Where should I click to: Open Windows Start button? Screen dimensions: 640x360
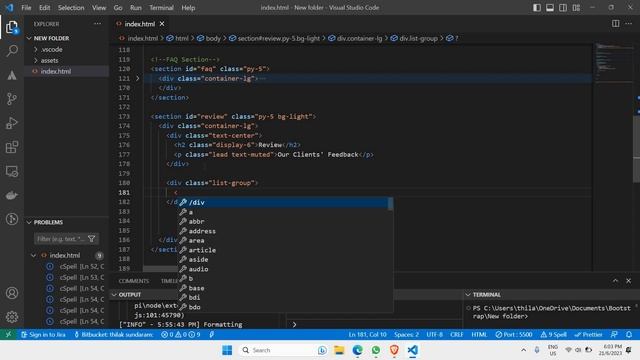point(227,350)
